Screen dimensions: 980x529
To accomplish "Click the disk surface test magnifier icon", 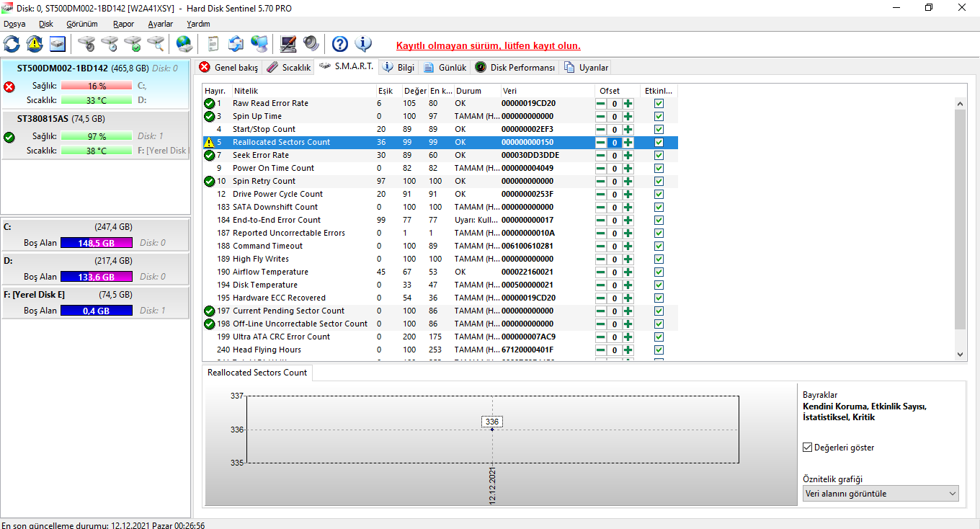I will pyautogui.click(x=156, y=44).
